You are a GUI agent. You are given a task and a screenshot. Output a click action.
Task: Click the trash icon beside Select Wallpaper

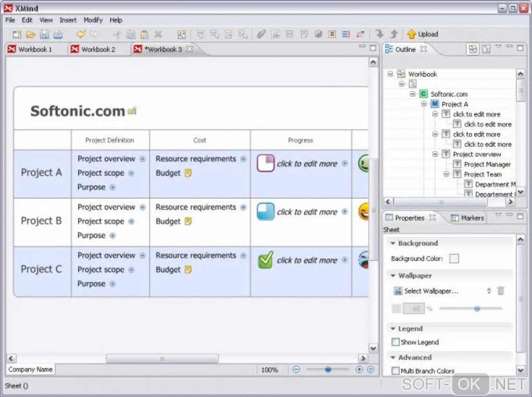coord(501,291)
